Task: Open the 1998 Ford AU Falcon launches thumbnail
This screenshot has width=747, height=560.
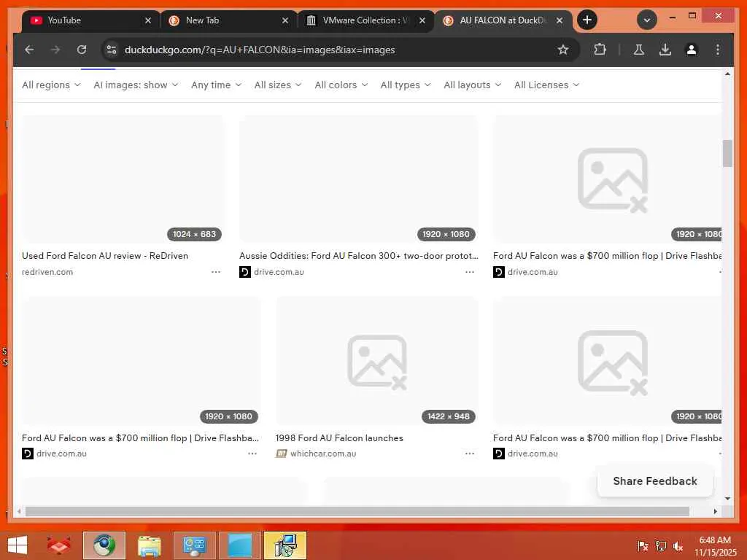Action: [377, 361]
